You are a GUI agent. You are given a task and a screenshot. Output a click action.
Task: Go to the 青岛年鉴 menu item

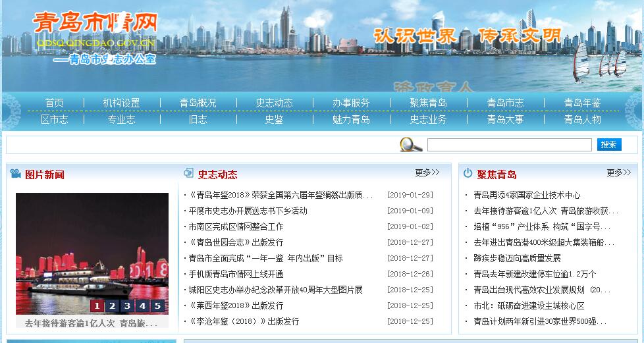(x=582, y=103)
